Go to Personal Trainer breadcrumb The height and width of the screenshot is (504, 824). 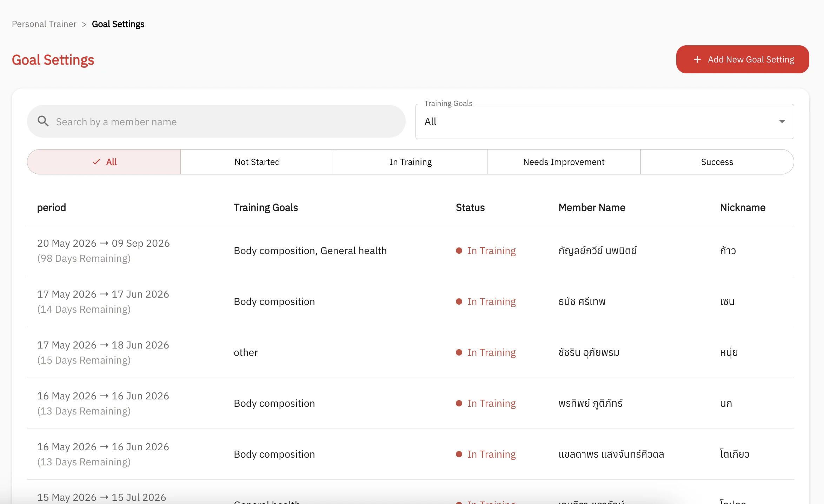[x=44, y=24]
